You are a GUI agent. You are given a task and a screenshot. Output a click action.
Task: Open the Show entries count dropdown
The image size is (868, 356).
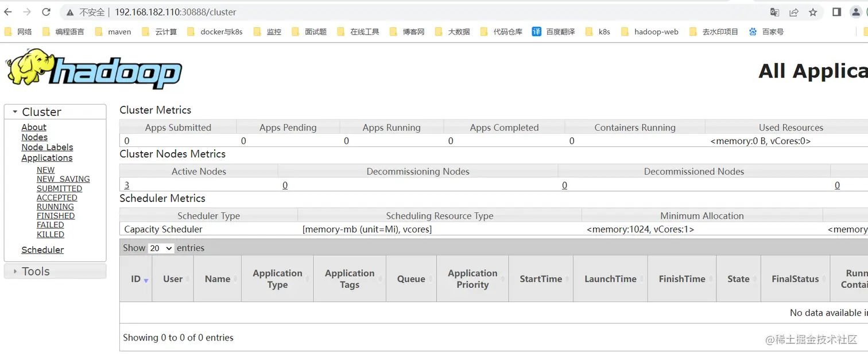161,248
